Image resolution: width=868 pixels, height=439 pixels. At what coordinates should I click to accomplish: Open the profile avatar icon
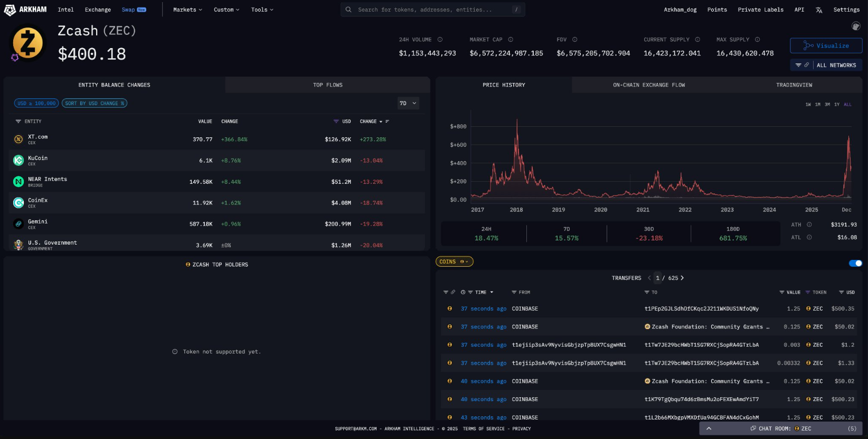click(856, 26)
